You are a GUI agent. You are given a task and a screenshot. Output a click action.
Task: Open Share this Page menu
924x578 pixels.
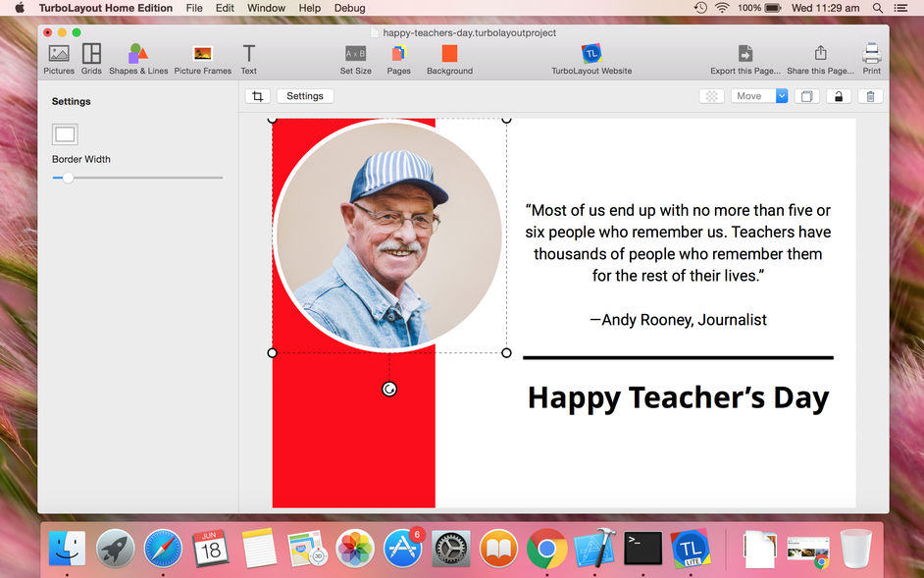click(820, 59)
